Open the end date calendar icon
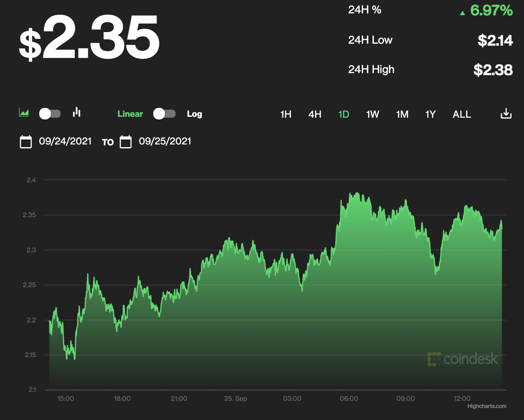Image resolution: width=524 pixels, height=420 pixels. pyautogui.click(x=126, y=142)
